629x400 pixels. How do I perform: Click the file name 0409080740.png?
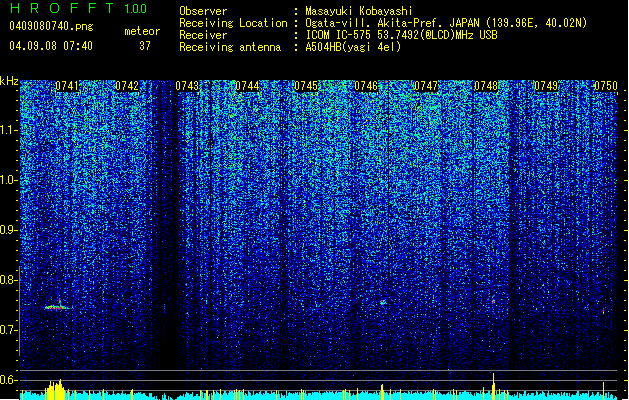(x=51, y=27)
